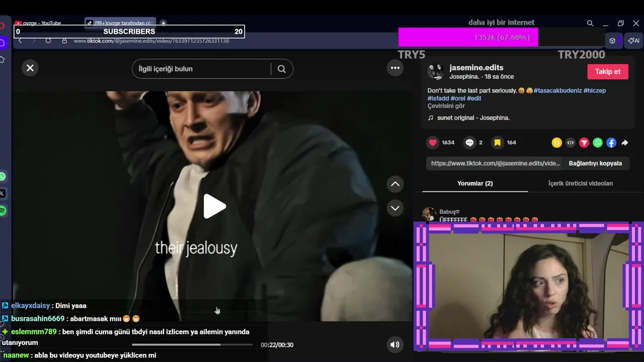Mute the video with the speaker icon
The width and height of the screenshot is (644, 362).
tap(395, 344)
